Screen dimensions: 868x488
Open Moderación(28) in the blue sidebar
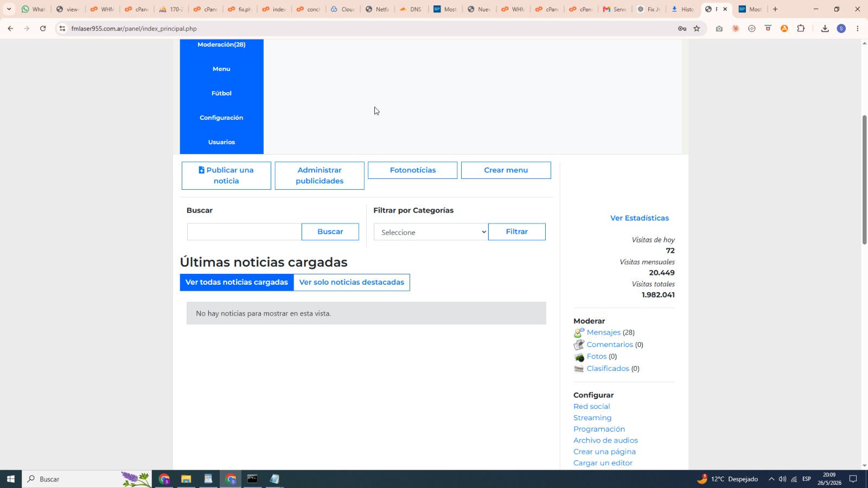[221, 44]
